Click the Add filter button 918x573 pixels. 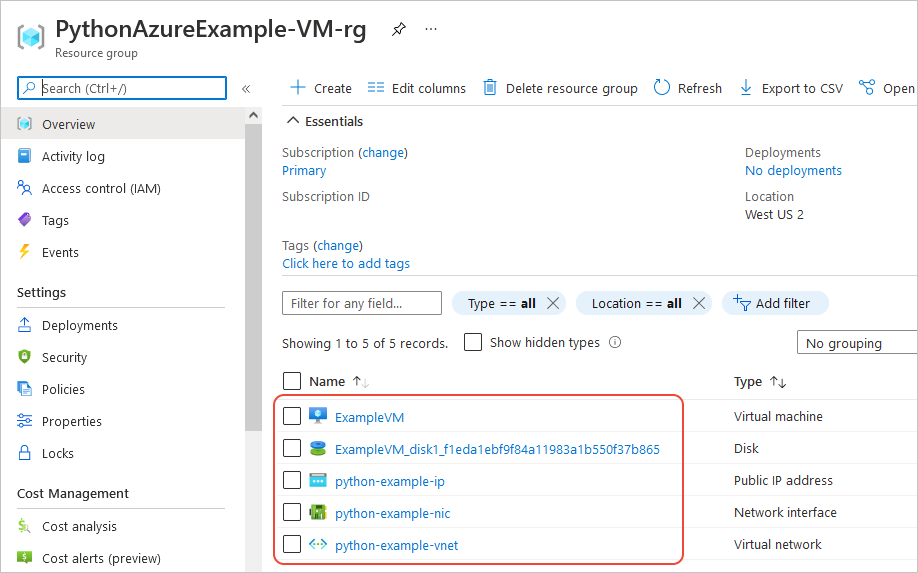pos(775,303)
